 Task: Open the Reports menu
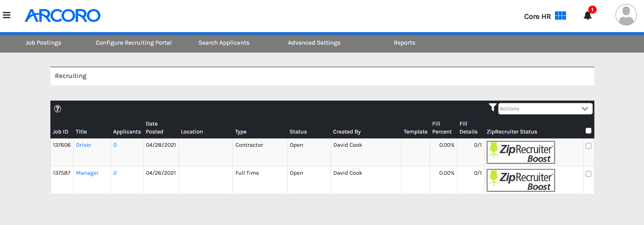pyautogui.click(x=404, y=43)
